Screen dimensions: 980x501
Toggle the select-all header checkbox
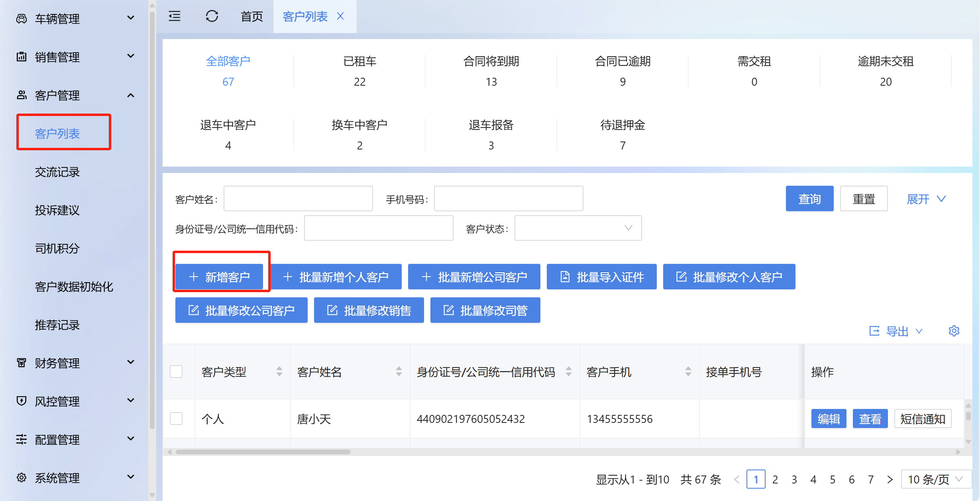[176, 371]
